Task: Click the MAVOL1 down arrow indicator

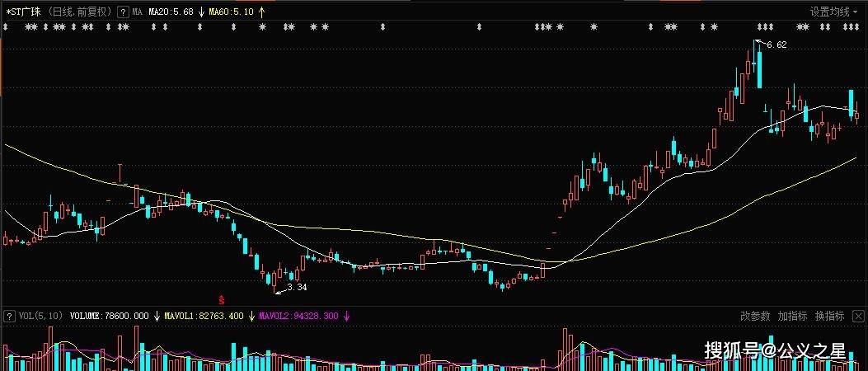Action: tap(250, 316)
